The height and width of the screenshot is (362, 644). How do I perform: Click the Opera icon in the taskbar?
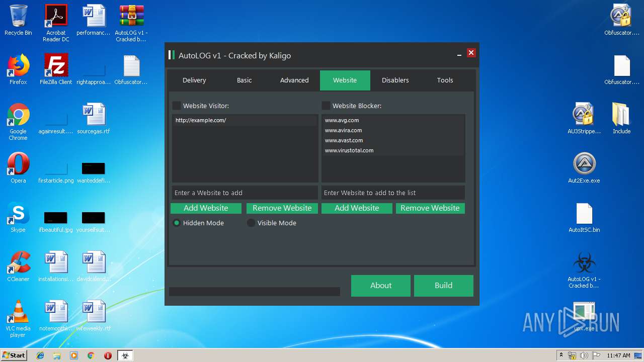coord(108,355)
